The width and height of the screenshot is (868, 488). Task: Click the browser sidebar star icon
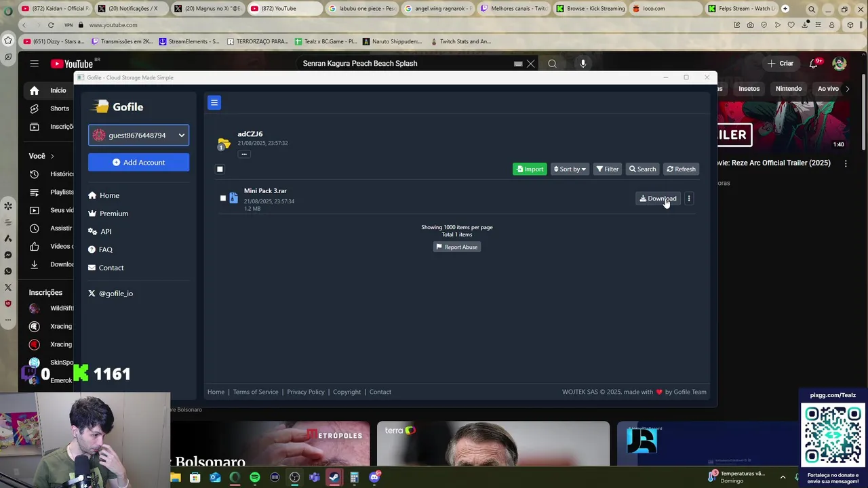point(8,40)
